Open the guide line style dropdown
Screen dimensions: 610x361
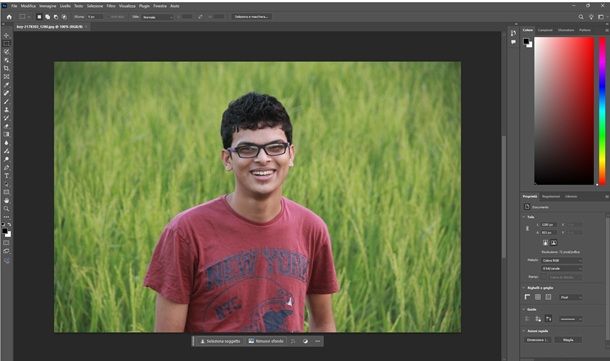(571, 319)
